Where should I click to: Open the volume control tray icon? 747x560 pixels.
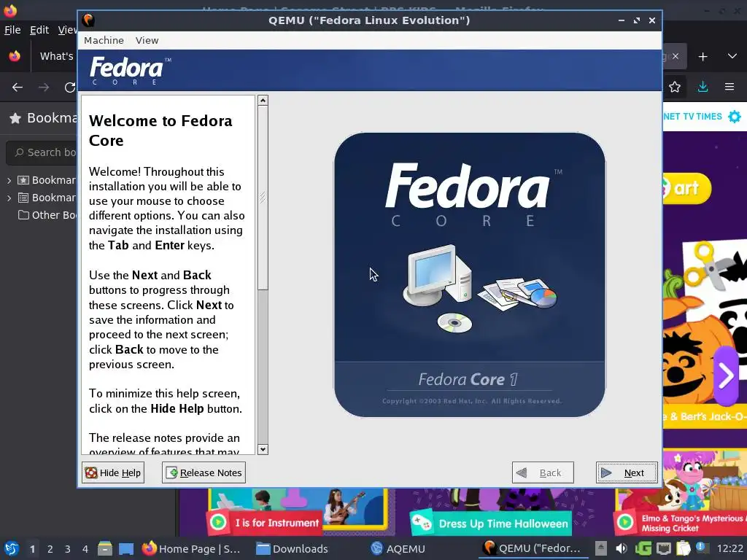coord(622,548)
